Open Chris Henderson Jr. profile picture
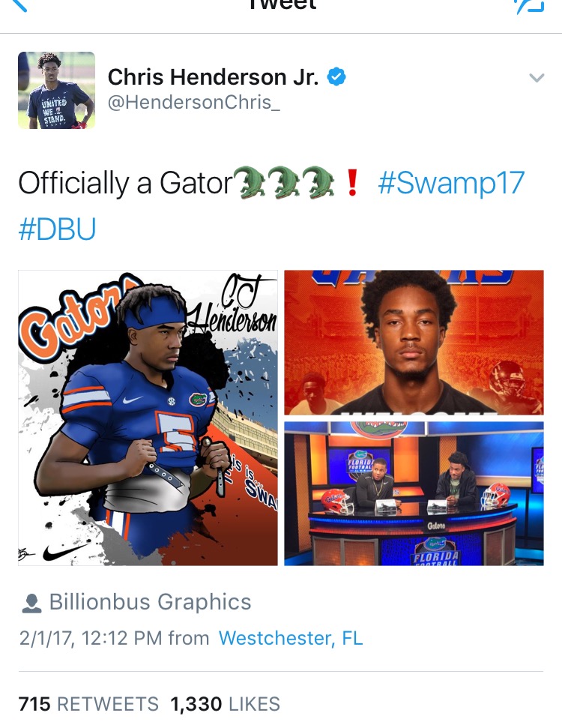 [57, 90]
